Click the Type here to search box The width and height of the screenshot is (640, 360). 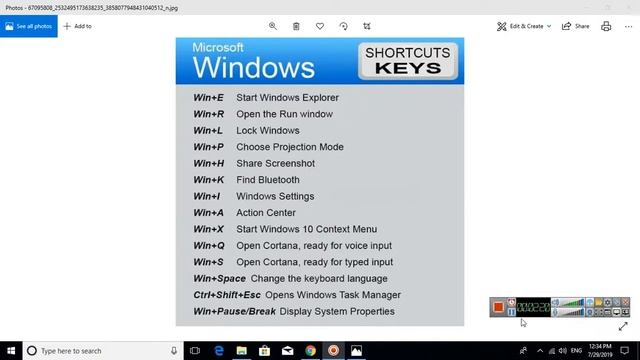pos(103,351)
